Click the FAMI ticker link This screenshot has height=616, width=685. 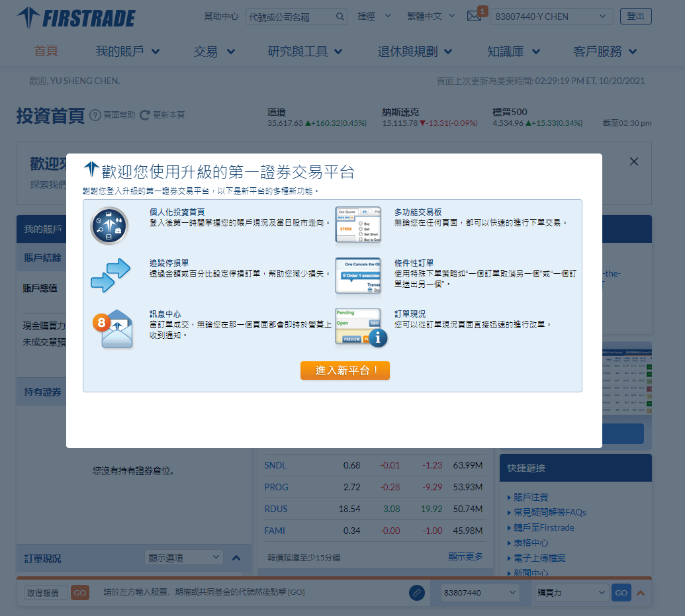(x=275, y=531)
